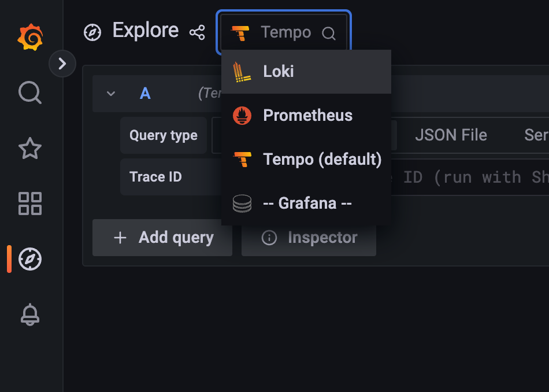The image size is (549, 392).
Task: Click the Explore compass sidebar icon
Action: pos(30,259)
